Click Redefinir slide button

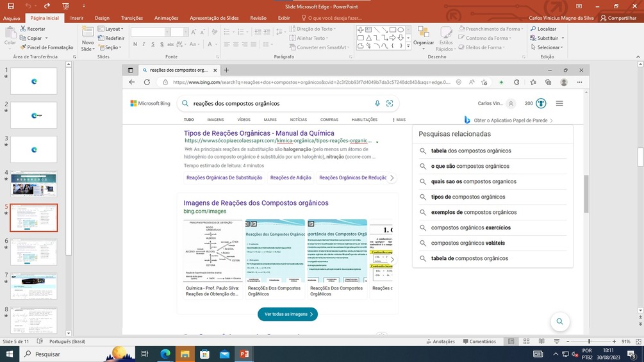click(111, 38)
